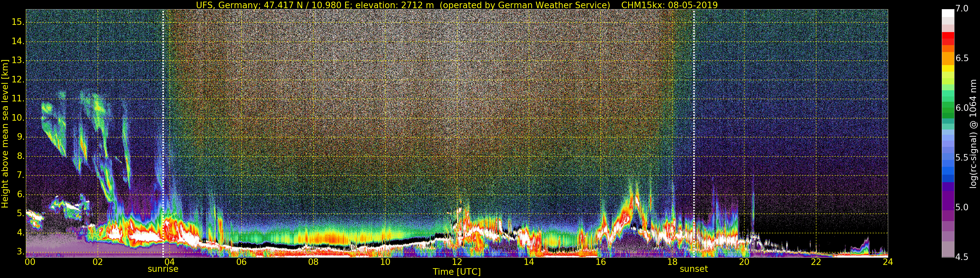This screenshot has width=980, height=278.
Task: Click the time axis tick '06'
Action: (242, 262)
